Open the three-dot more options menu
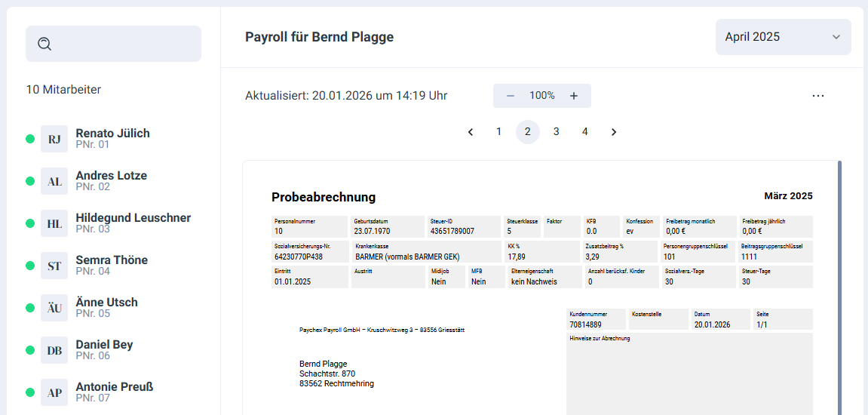This screenshot has width=868, height=415. coord(818,96)
